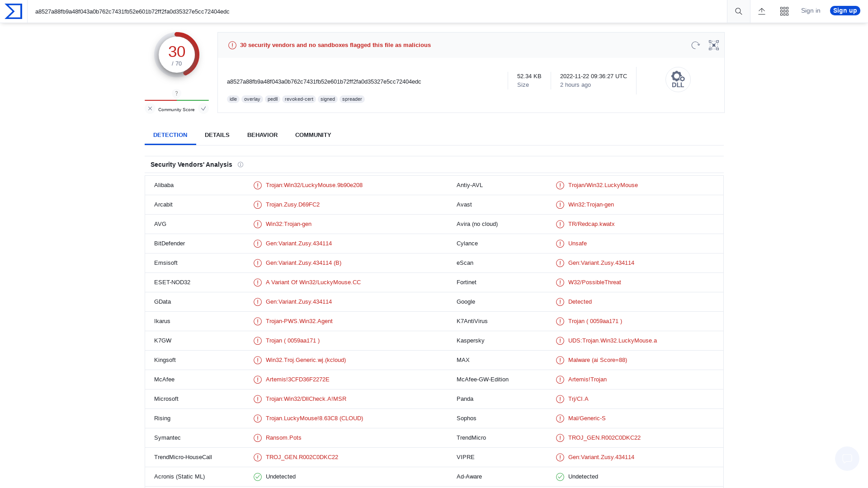Screen dimensions: 868x488
Task: Open the COMMUNITY tab
Action: [x=313, y=135]
